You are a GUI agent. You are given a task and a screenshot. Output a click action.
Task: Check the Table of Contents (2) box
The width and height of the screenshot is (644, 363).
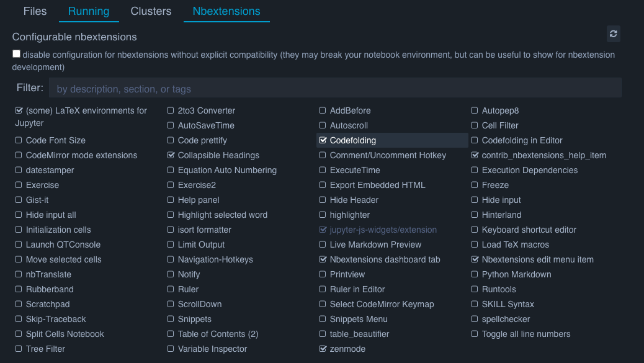click(x=171, y=334)
